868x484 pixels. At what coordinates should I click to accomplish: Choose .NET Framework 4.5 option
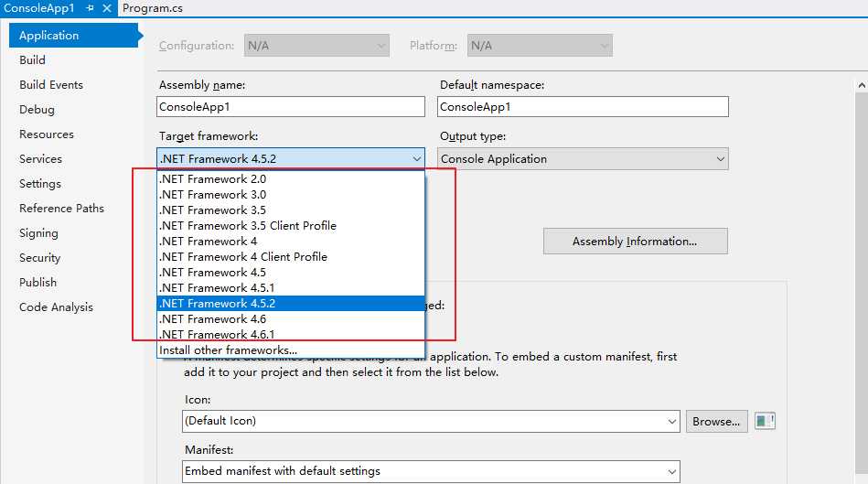[291, 272]
